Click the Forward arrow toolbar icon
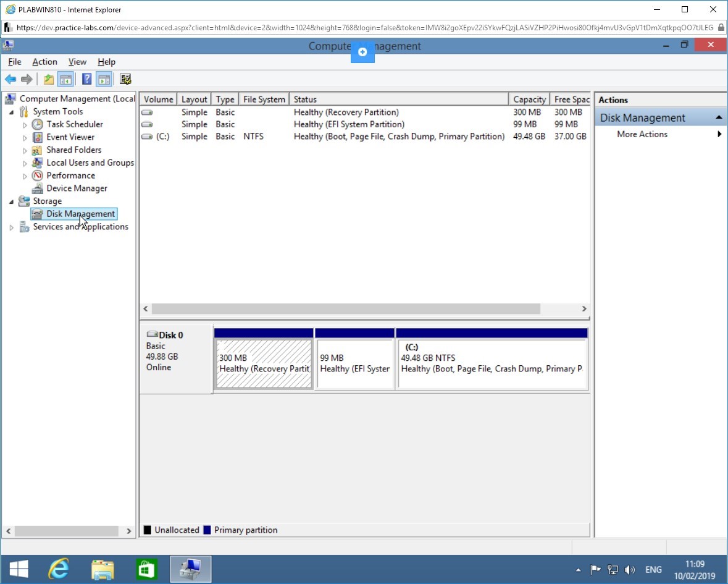The height and width of the screenshot is (584, 728). pyautogui.click(x=27, y=80)
